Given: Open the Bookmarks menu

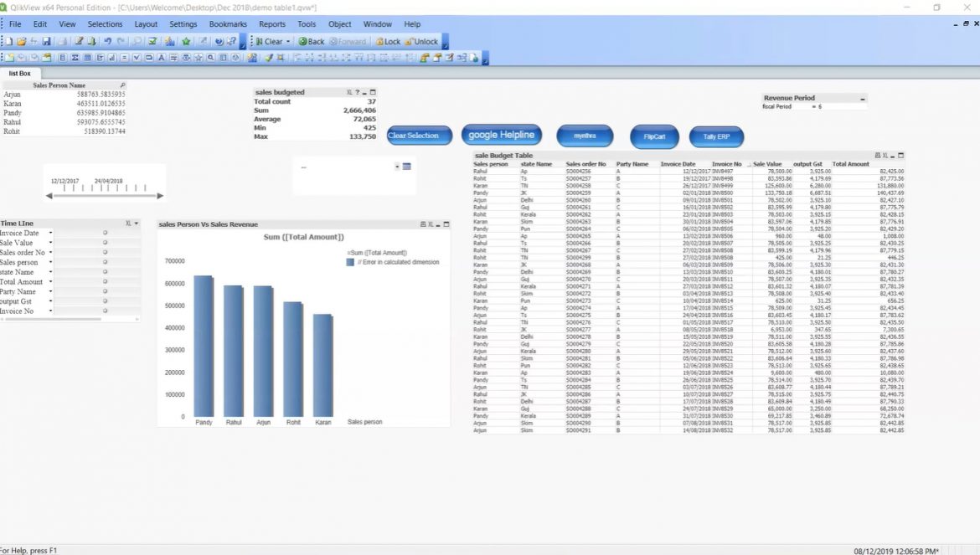Looking at the screenshot, I should click(x=228, y=23).
